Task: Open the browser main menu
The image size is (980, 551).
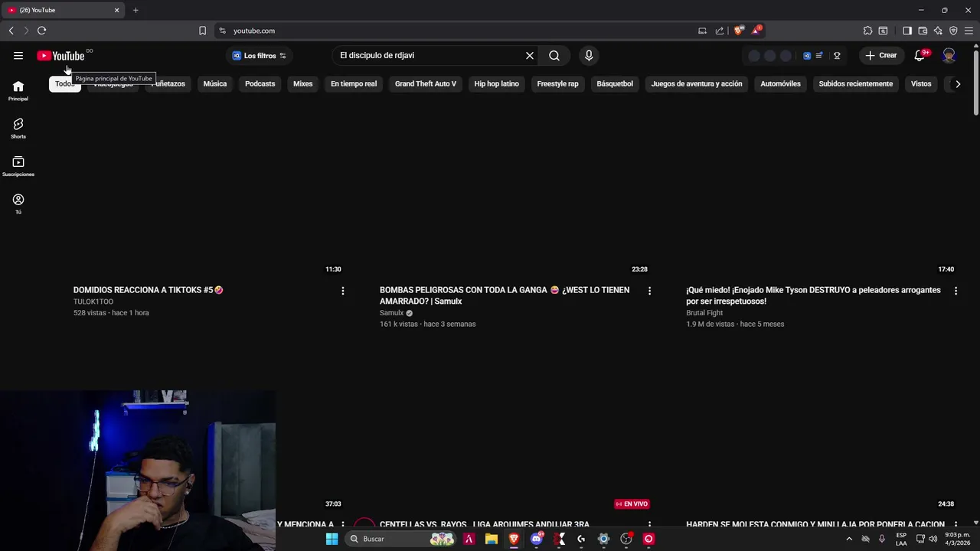Action: [969, 31]
